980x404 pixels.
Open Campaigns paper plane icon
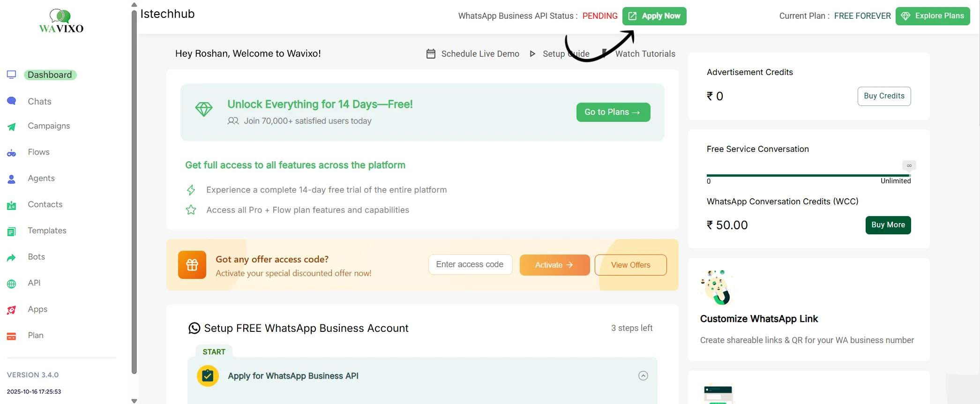(12, 127)
